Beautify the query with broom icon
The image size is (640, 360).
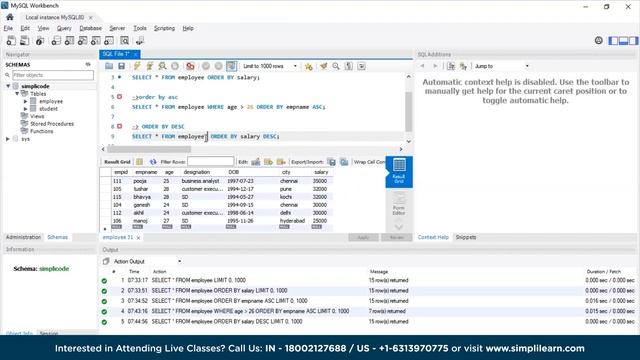(324, 66)
